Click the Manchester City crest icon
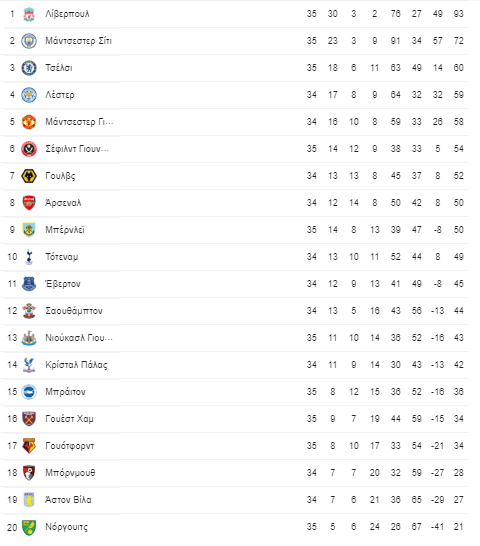Screen dimensions: 480x546 tap(29, 41)
